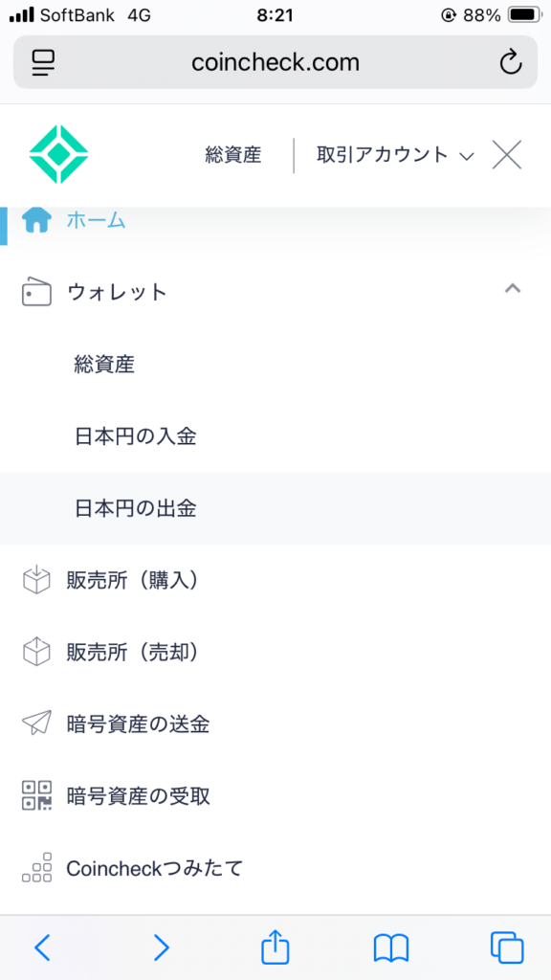The width and height of the screenshot is (551, 980).
Task: Open the 総資産 link in the header
Action: (x=233, y=155)
